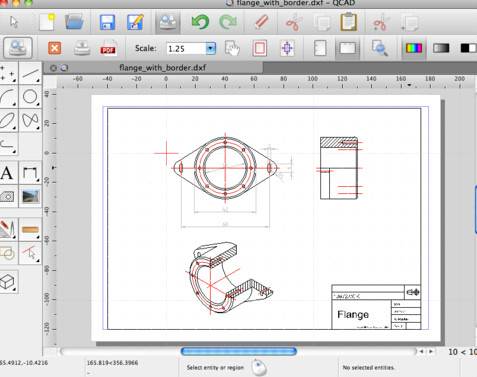Click 'No selected entities.' status text

[368, 367]
